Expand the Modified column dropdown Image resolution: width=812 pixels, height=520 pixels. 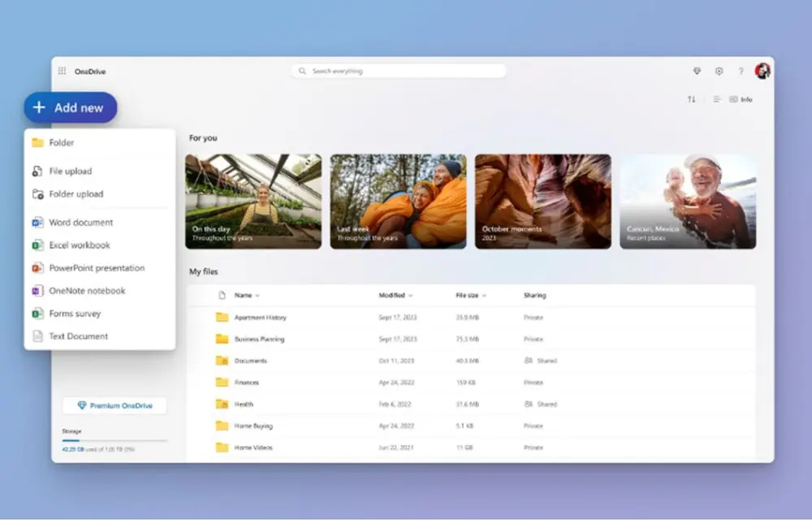click(x=410, y=296)
